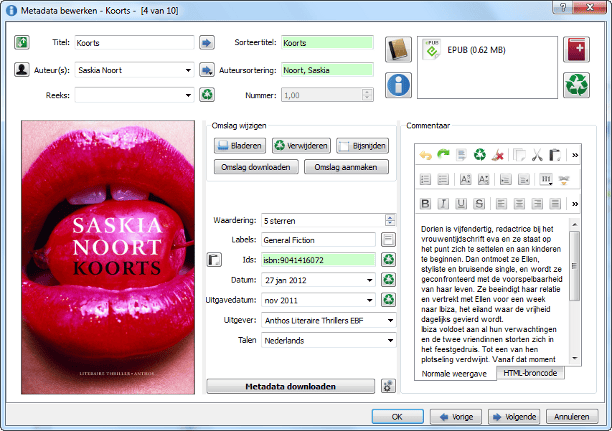Paste into the comment editor
612x431 pixels.
555,155
